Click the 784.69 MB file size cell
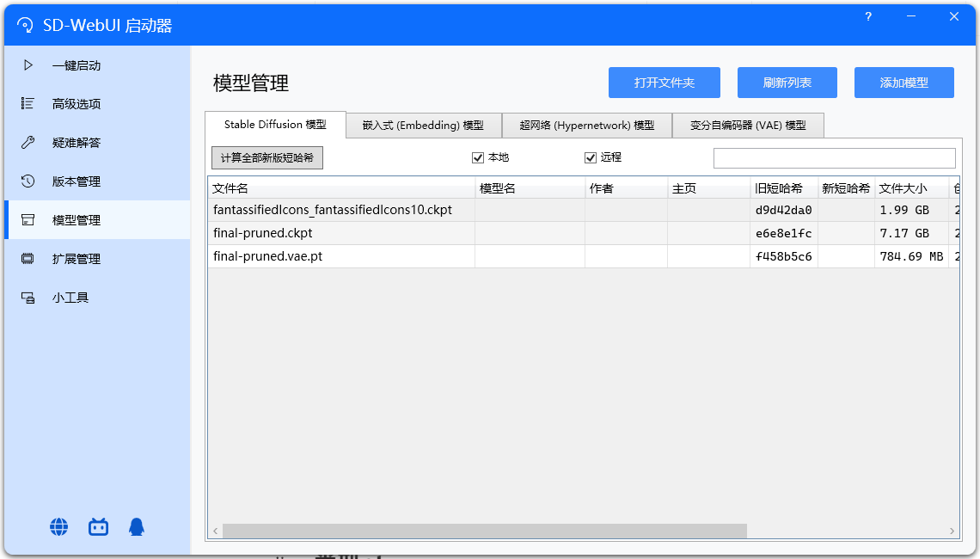This screenshot has height=559, width=980. [x=911, y=256]
